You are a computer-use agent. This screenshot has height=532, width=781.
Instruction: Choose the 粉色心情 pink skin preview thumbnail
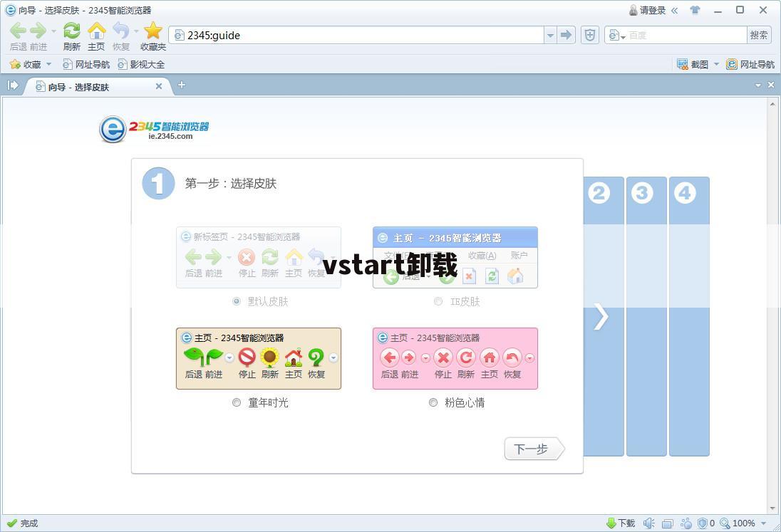(455, 358)
